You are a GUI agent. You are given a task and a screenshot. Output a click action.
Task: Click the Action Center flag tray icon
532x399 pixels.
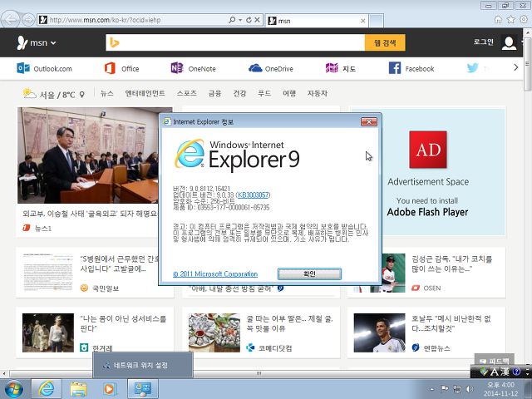tap(445, 389)
